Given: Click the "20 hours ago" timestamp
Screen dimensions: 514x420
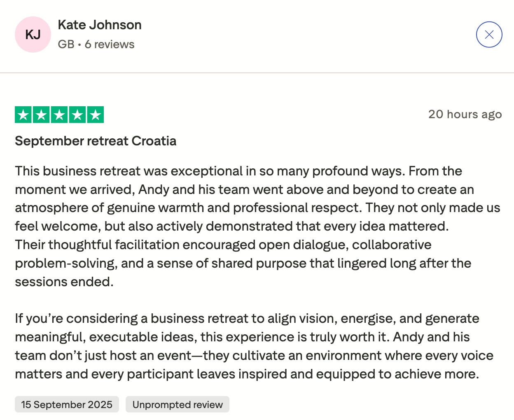Looking at the screenshot, I should [x=465, y=114].
